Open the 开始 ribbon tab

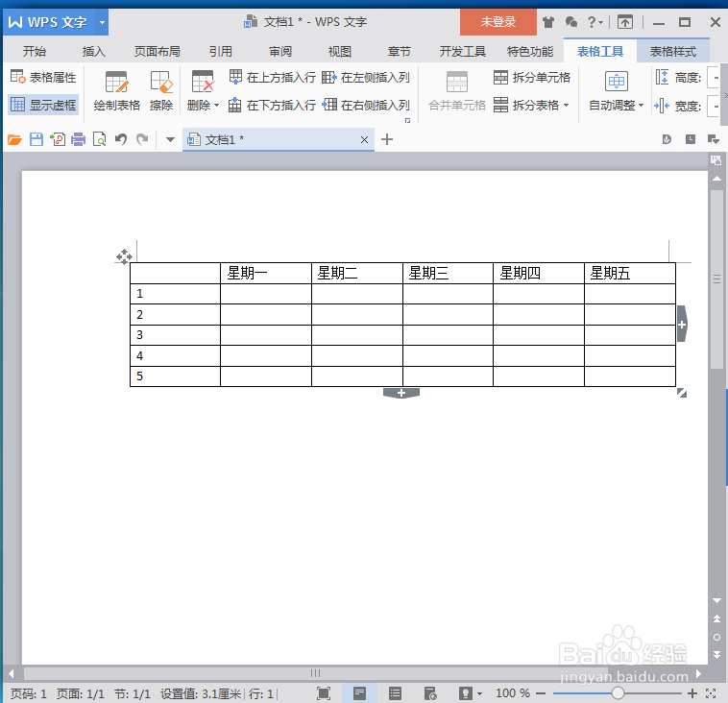35,51
